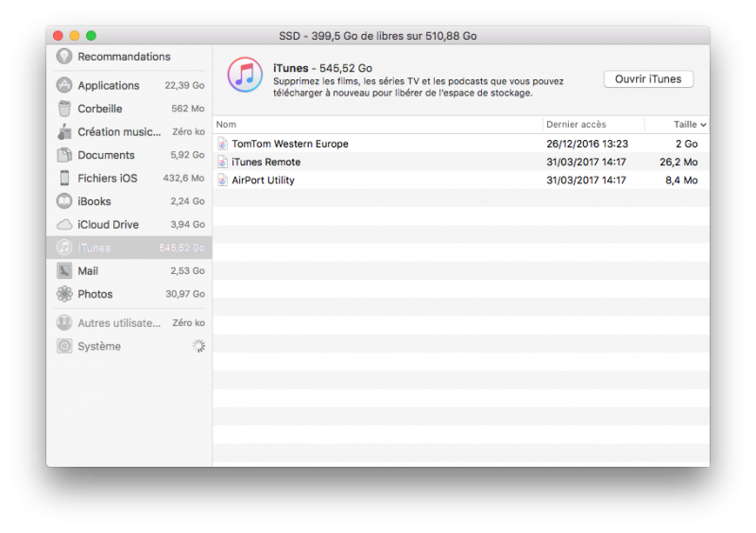Click Applications size 22,39 Go
The height and width of the screenshot is (533, 756).
(184, 85)
